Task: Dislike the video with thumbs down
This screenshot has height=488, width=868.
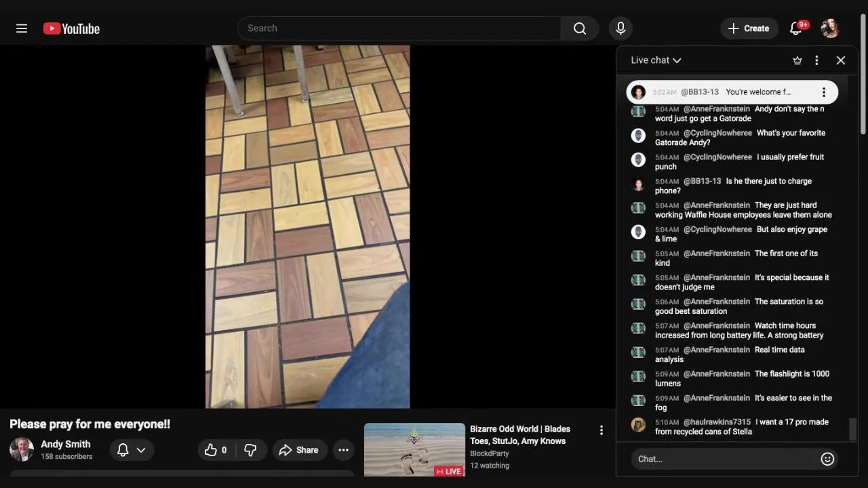Action: (250, 450)
